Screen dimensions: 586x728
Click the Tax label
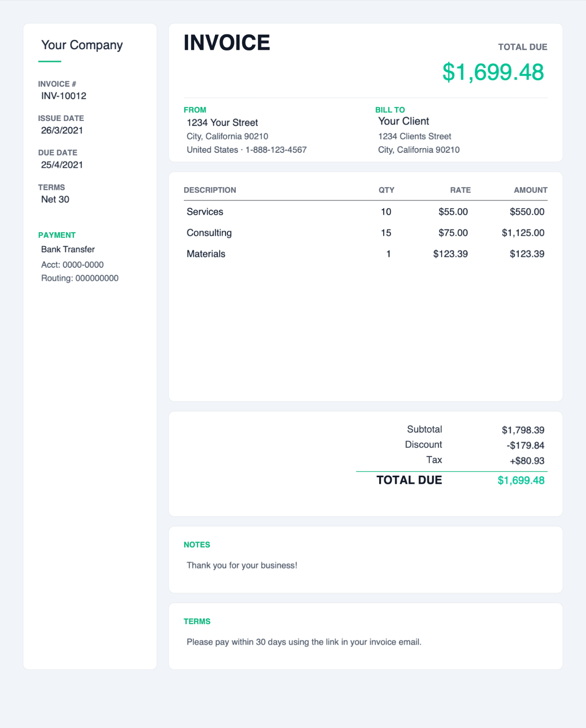[434, 460]
